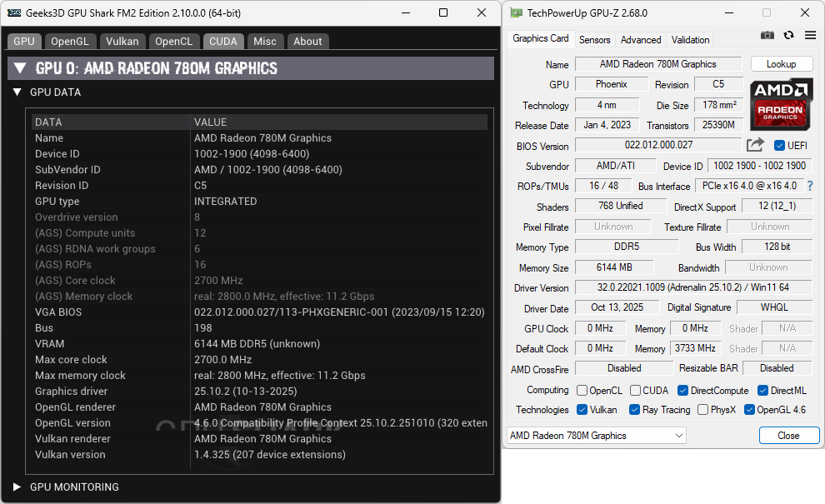The height and width of the screenshot is (504, 825).
Task: Click the AMD Radeon Graphics logo
Action: click(781, 104)
